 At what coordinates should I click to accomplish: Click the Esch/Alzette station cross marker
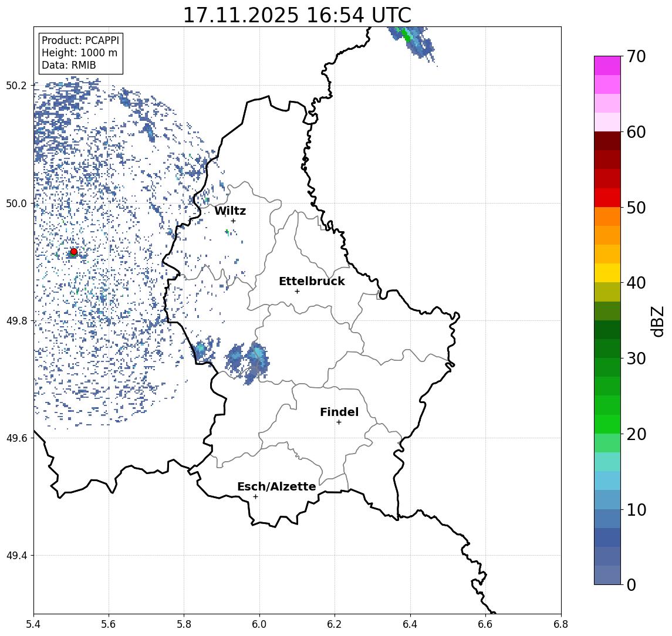click(x=255, y=497)
